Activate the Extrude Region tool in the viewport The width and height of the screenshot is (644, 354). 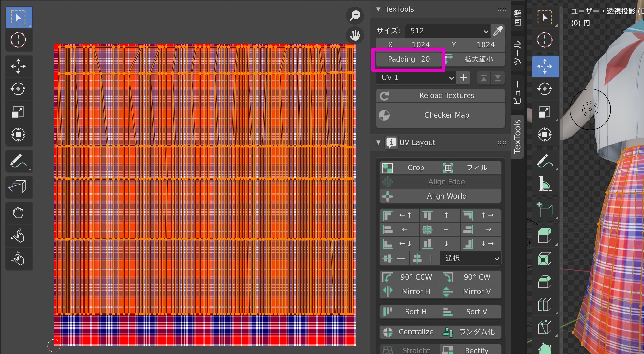545,235
